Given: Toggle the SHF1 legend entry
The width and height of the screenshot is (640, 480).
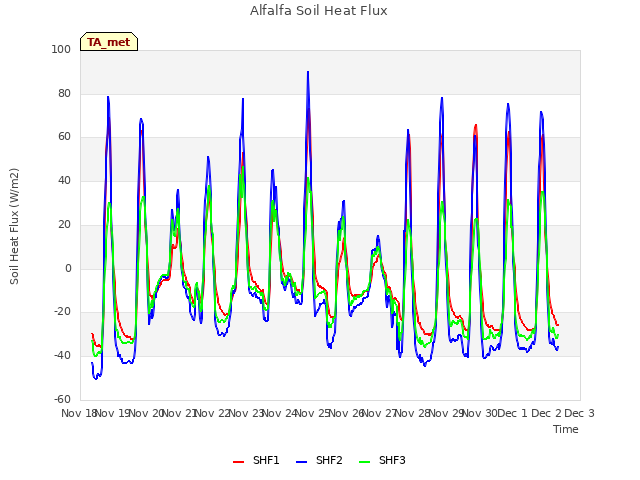Looking at the screenshot, I should pos(256,460).
